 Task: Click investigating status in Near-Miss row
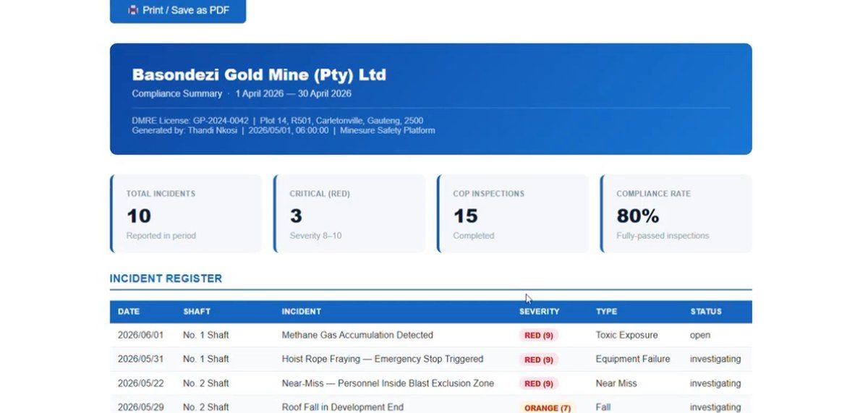point(715,383)
